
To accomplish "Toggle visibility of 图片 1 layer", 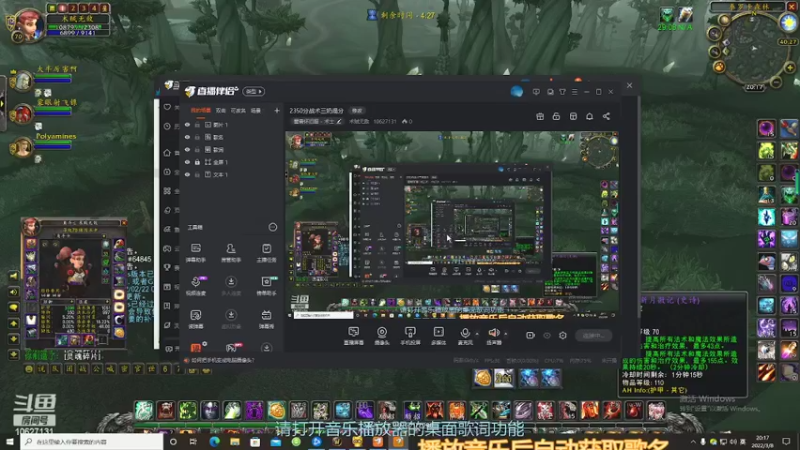I will click(x=187, y=124).
